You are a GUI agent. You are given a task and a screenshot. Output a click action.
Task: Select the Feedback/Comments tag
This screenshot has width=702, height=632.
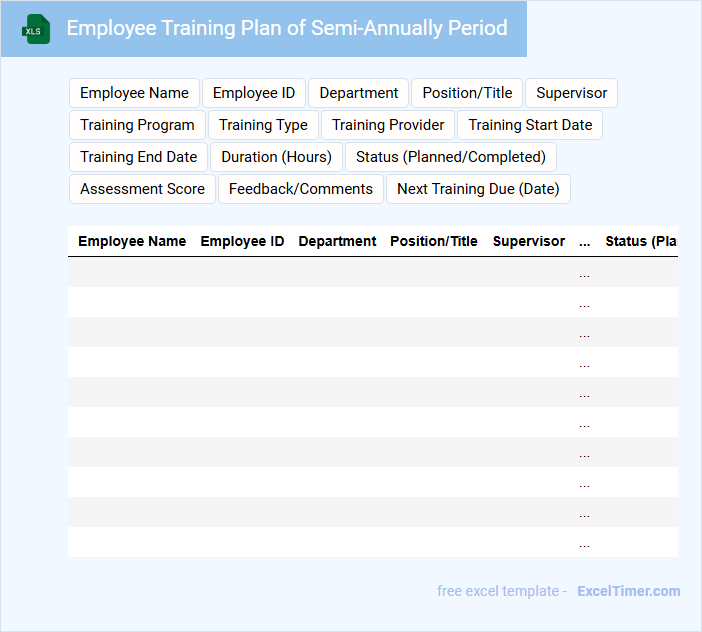pos(300,189)
